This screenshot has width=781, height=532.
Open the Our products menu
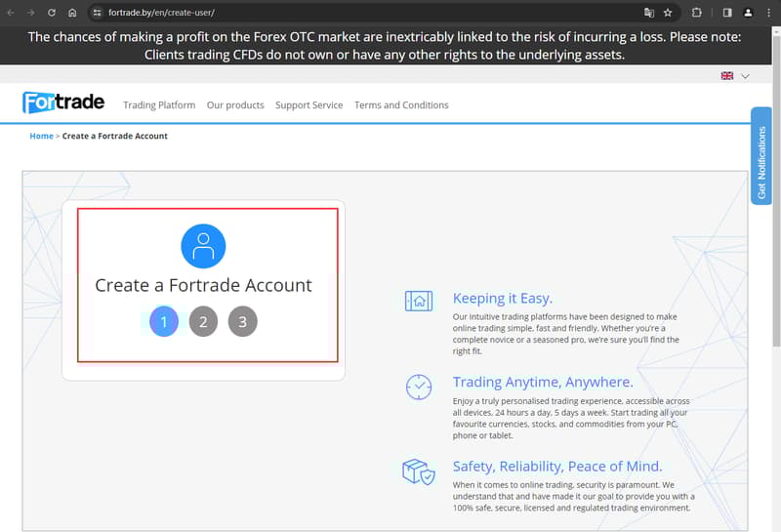(x=235, y=105)
